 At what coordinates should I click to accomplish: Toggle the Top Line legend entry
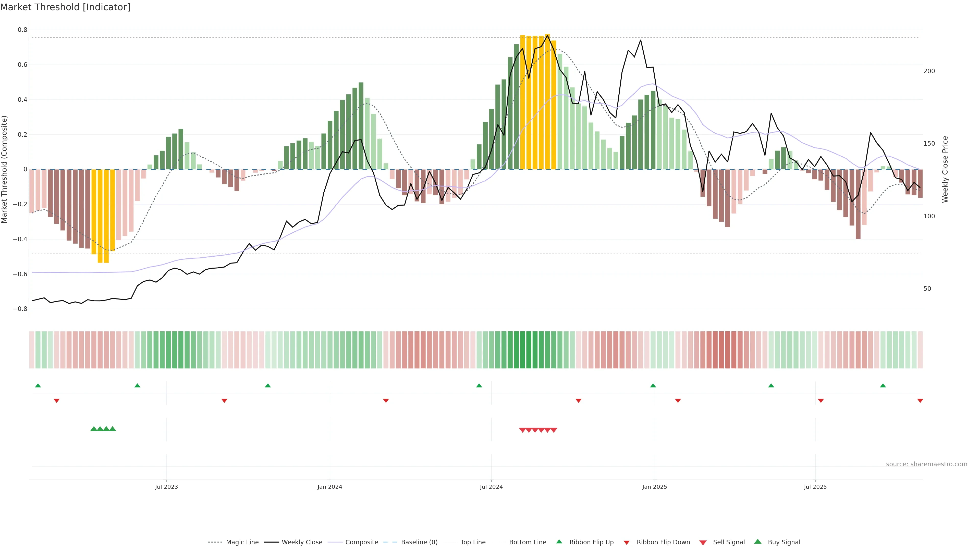pos(473,542)
